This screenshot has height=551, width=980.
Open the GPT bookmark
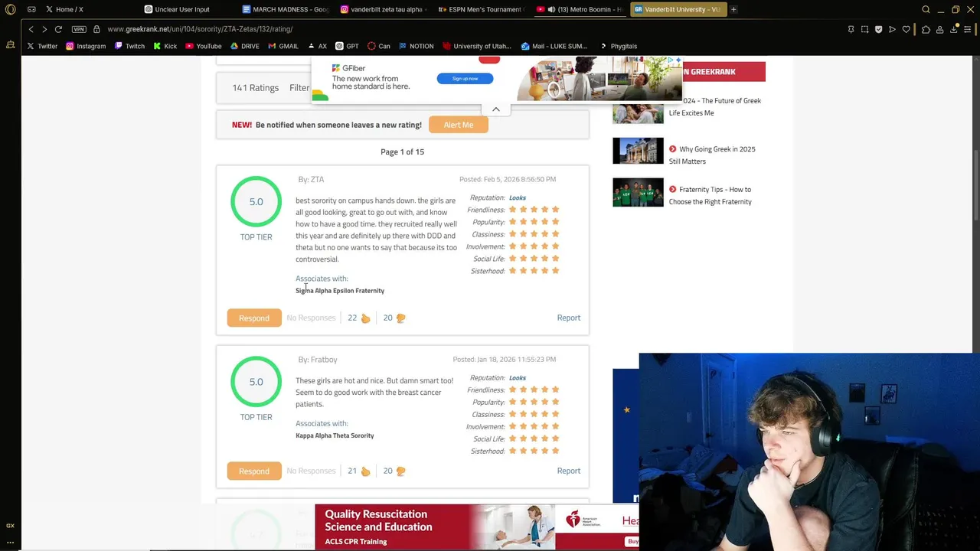(x=347, y=46)
